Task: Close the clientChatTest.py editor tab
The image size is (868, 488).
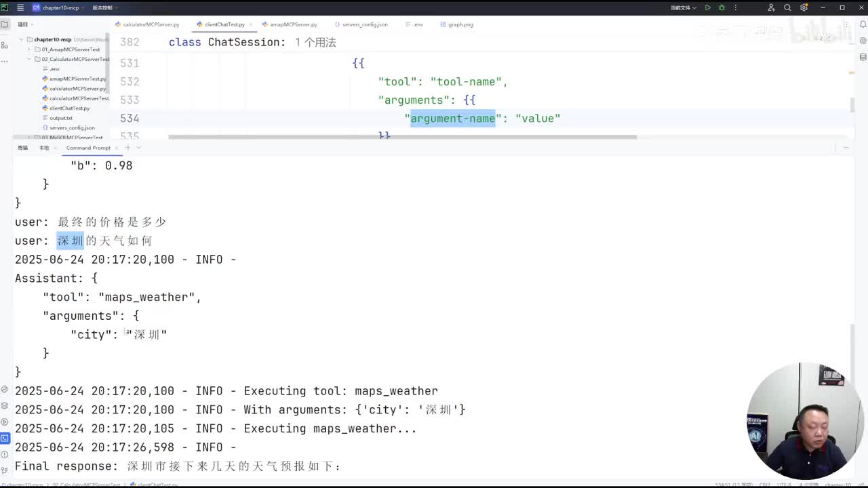Action: pos(252,24)
